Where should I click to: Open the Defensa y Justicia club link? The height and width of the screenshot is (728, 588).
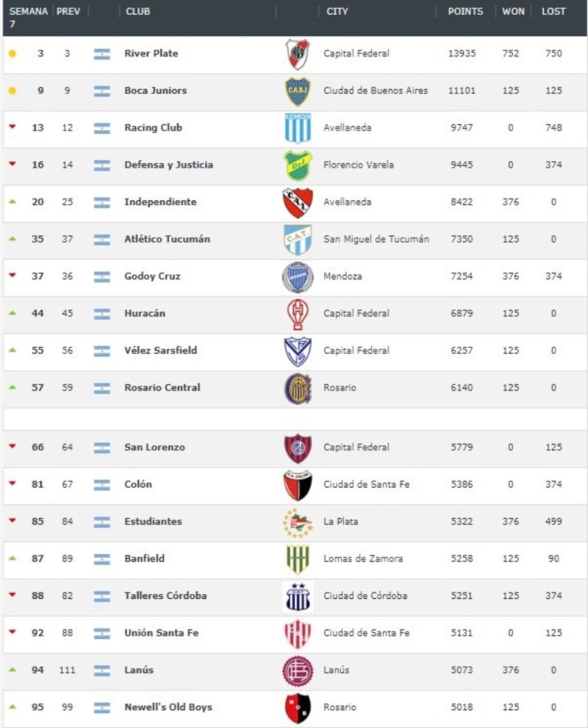point(169,165)
